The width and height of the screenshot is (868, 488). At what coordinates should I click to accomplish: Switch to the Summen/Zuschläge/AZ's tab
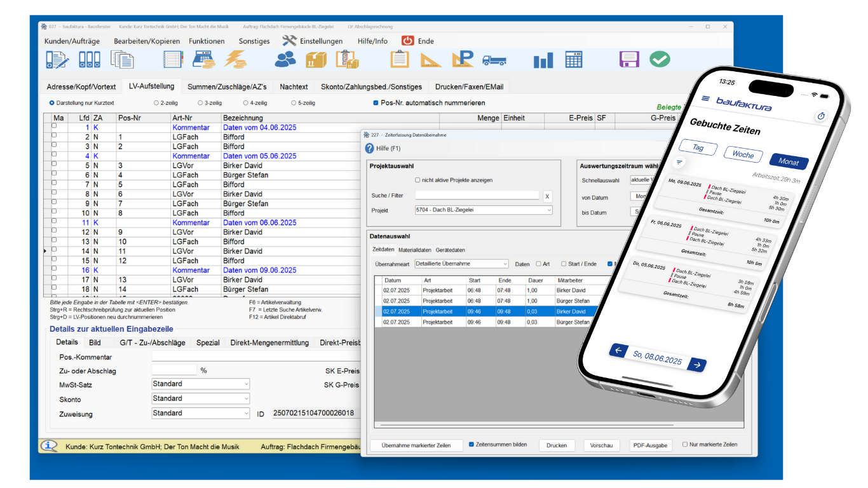227,86
